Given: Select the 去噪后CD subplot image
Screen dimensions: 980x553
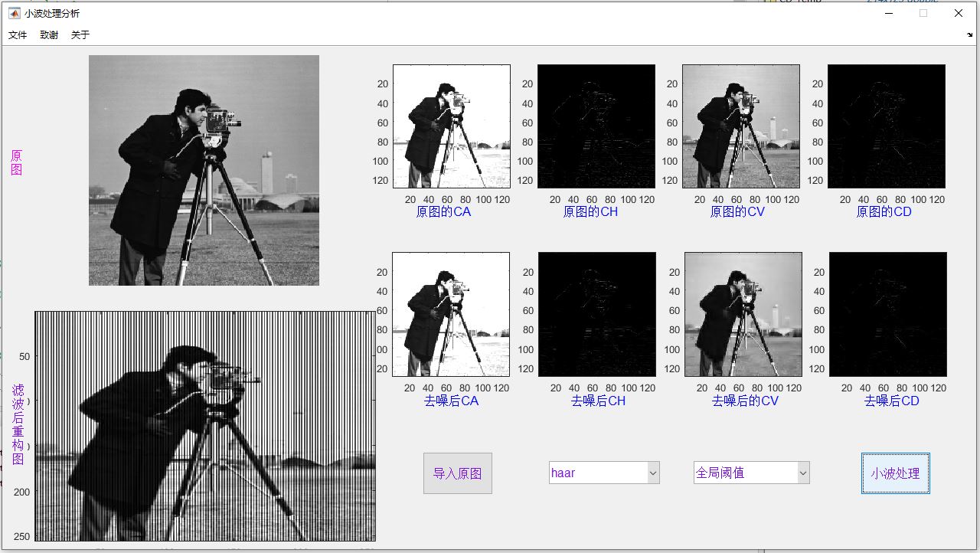Looking at the screenshot, I should [888, 315].
